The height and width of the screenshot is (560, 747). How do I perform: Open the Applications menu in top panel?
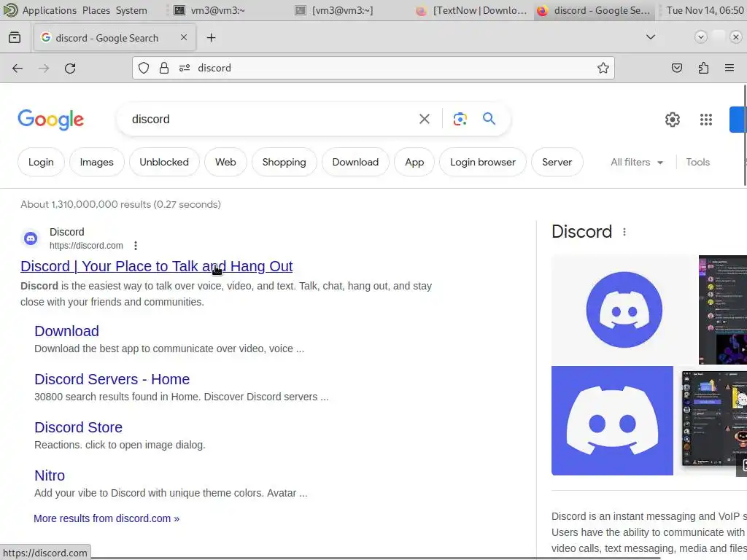click(49, 10)
